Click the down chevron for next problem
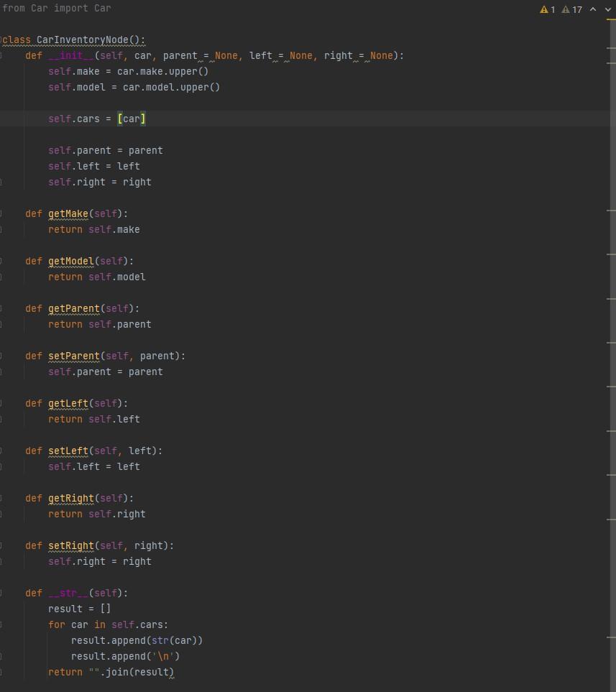Image resolution: width=616 pixels, height=692 pixels. click(x=607, y=9)
